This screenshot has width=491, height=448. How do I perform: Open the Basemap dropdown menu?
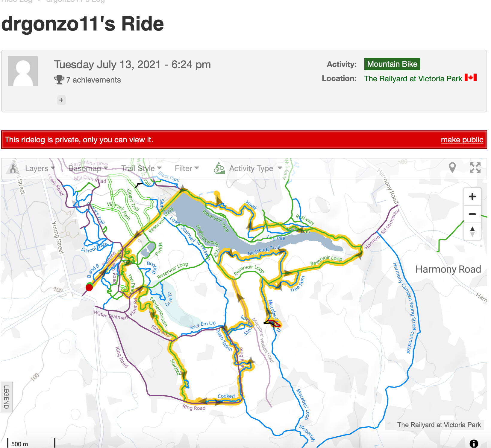click(88, 168)
